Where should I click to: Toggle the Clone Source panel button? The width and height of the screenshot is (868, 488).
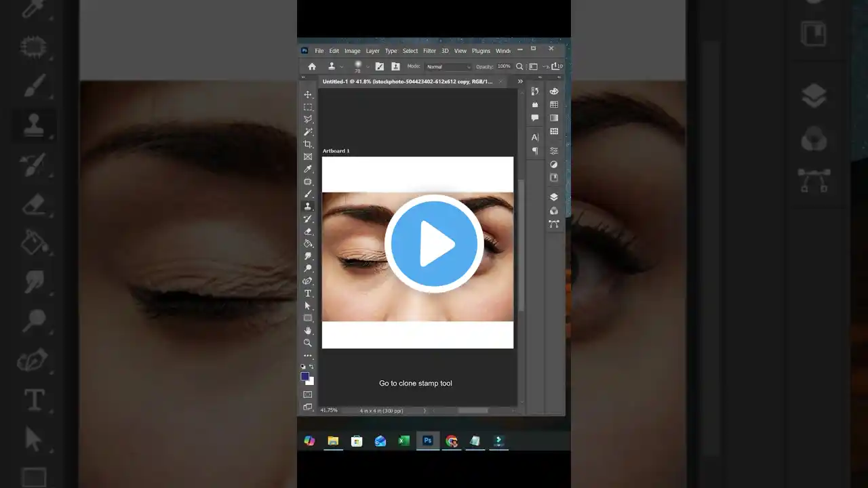coord(395,66)
